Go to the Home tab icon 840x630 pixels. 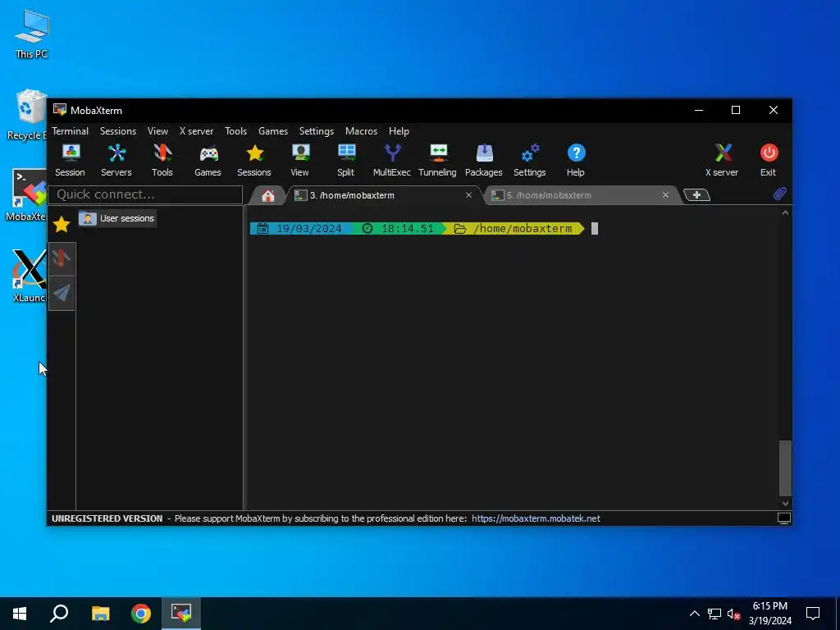268,195
